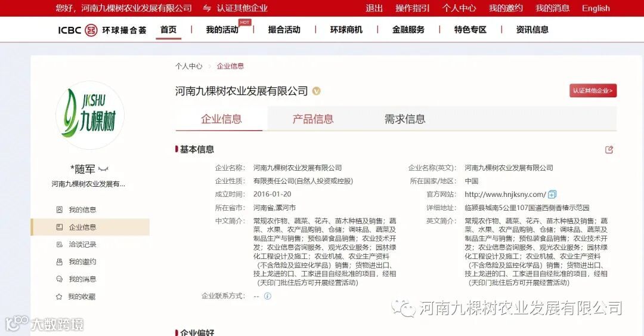Go to 撮合活动 menu
The width and height of the screenshot is (644, 336).
pos(284,30)
